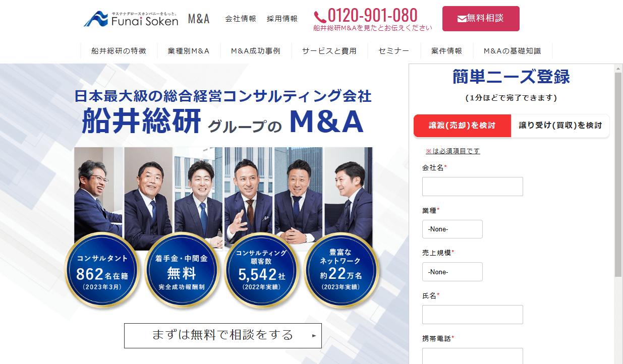Open the 業種 dropdown

(452, 229)
